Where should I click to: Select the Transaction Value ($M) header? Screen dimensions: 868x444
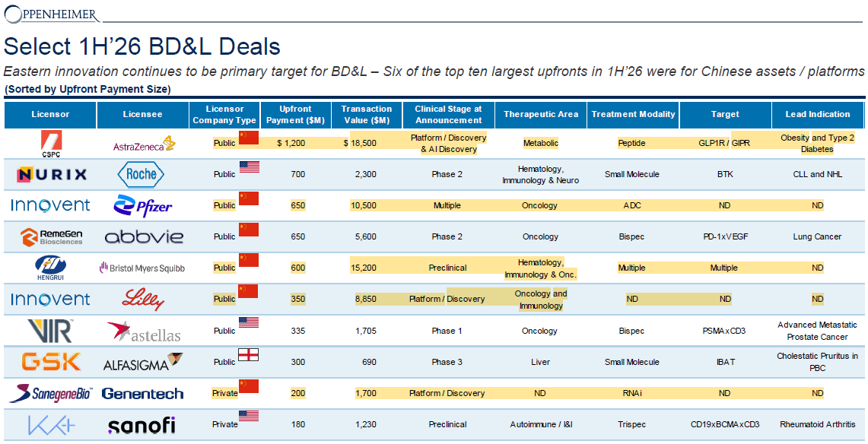tap(367, 115)
